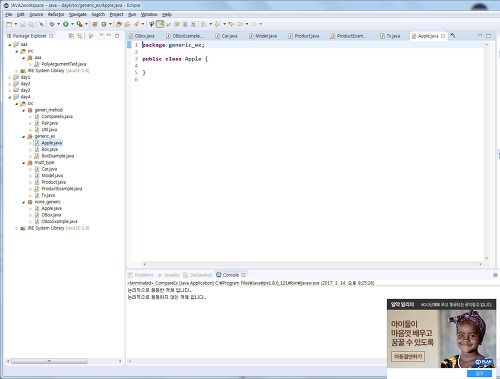Select ProductExample.java in multi_type
Screen dimensions: 500x379
(x=62, y=189)
